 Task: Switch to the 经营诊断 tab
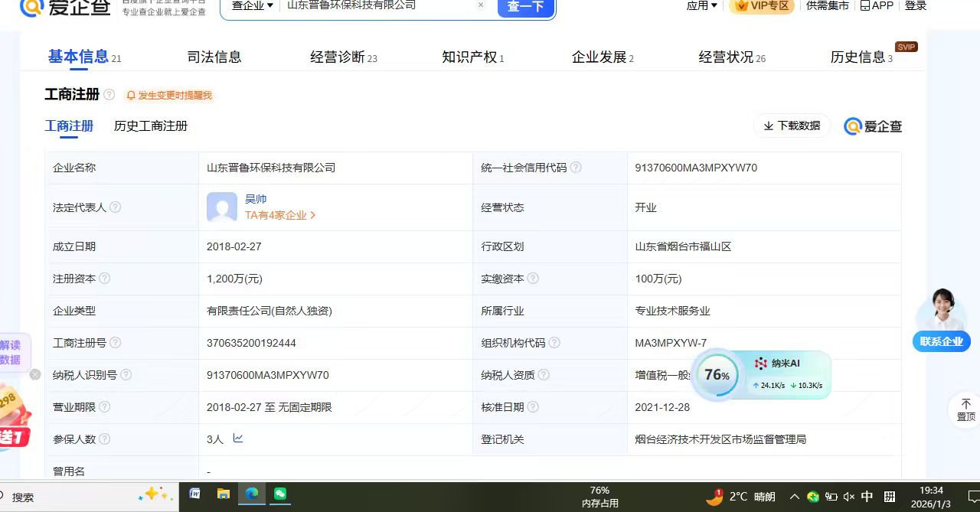tap(344, 57)
